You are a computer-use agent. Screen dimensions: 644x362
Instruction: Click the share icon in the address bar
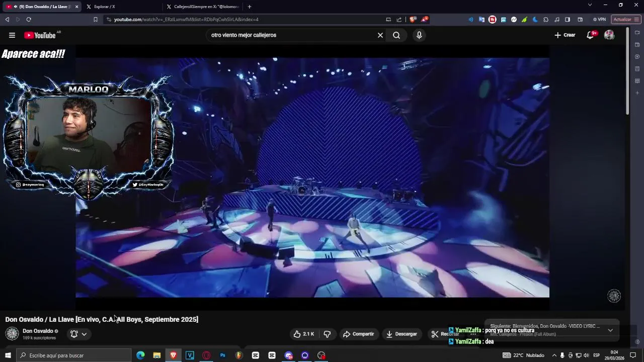click(399, 20)
